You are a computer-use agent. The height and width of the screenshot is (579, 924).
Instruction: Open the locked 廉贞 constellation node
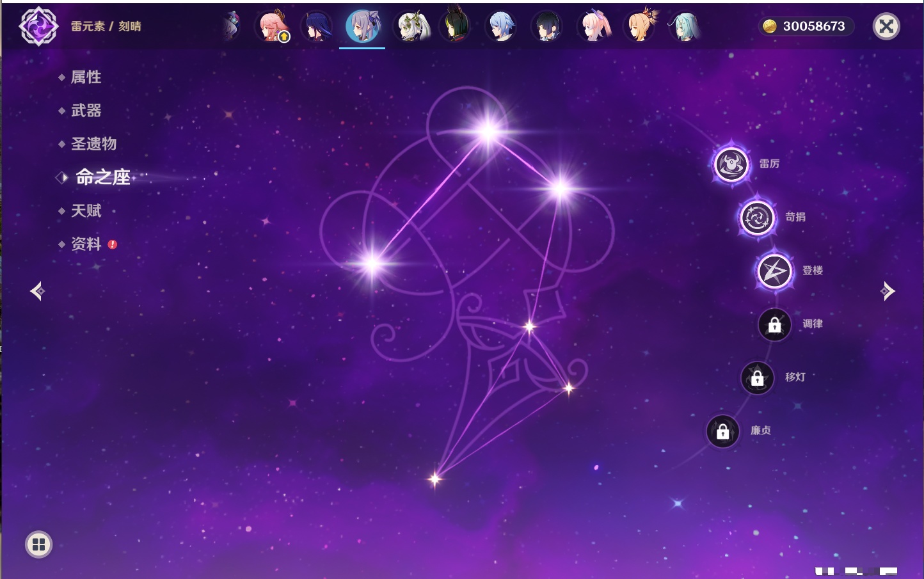point(723,432)
